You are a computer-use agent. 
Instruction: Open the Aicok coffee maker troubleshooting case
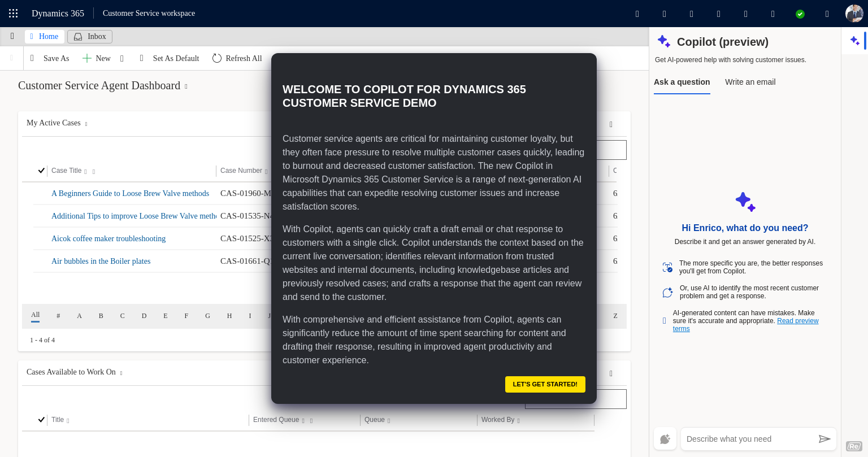click(x=108, y=238)
